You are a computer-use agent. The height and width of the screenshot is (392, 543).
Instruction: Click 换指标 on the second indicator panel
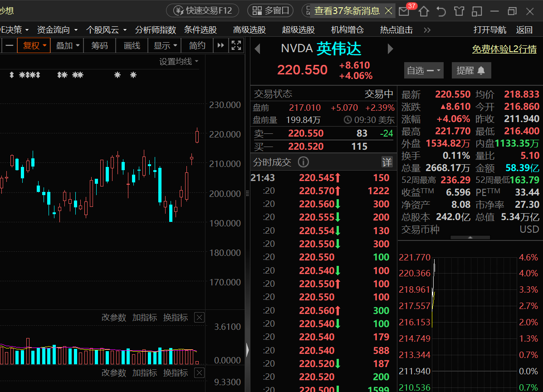point(175,373)
